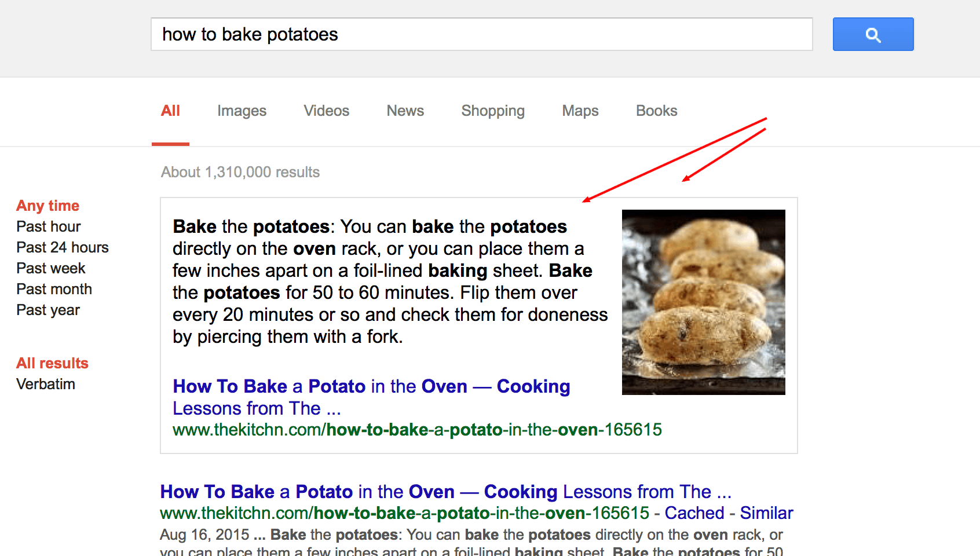Click the baked potatoes thumbnail image
The height and width of the screenshot is (556, 980).
click(703, 302)
